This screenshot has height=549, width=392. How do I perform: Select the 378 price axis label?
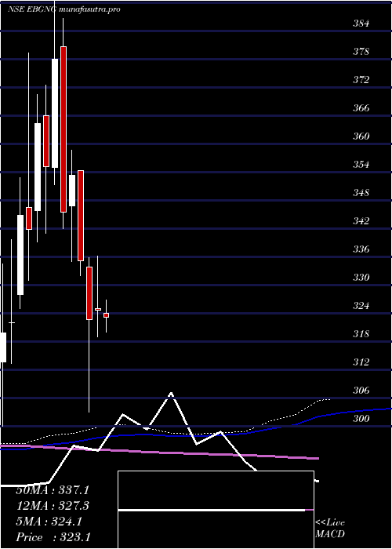coord(361,52)
